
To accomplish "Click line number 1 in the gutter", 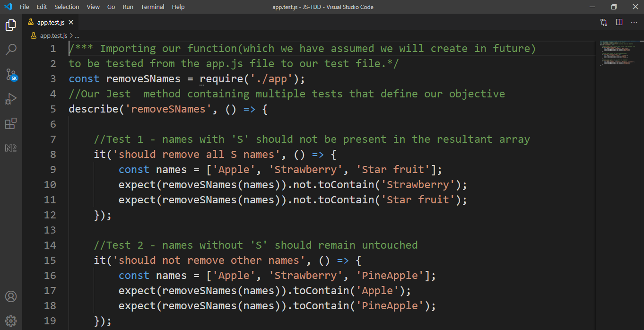I will tap(53, 49).
